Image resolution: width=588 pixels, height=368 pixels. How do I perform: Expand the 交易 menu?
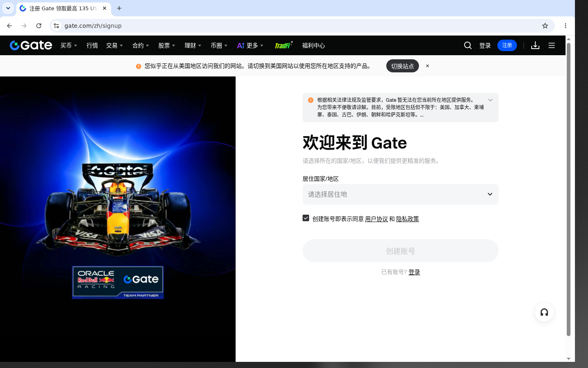point(114,45)
